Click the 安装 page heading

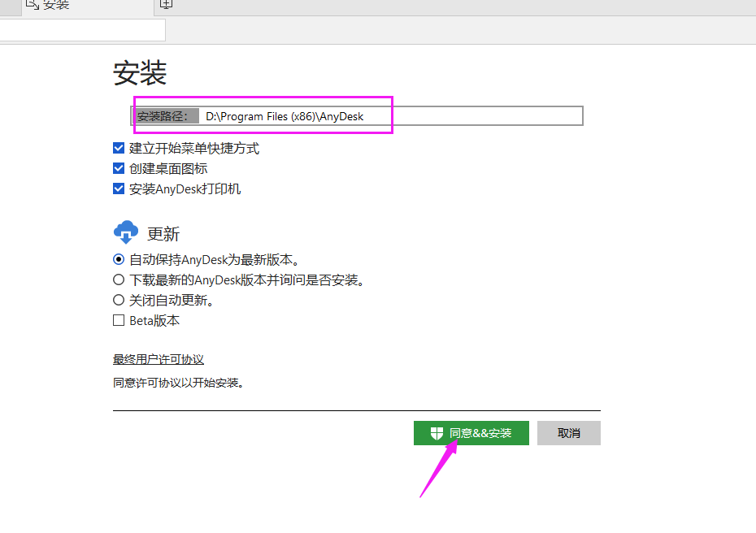(x=140, y=73)
